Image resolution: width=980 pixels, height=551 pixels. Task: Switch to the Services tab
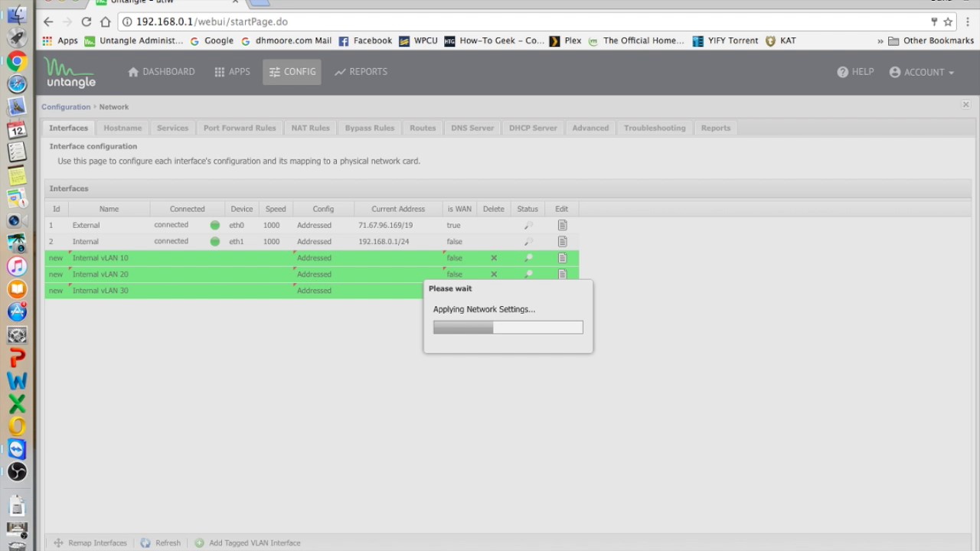(172, 128)
